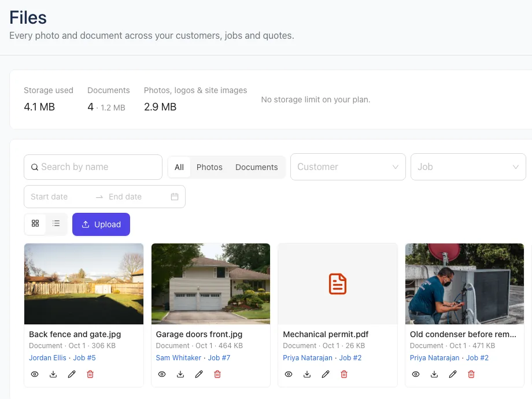Click the 2.9 MB photos size value
Image resolution: width=532 pixels, height=399 pixels.
click(160, 107)
